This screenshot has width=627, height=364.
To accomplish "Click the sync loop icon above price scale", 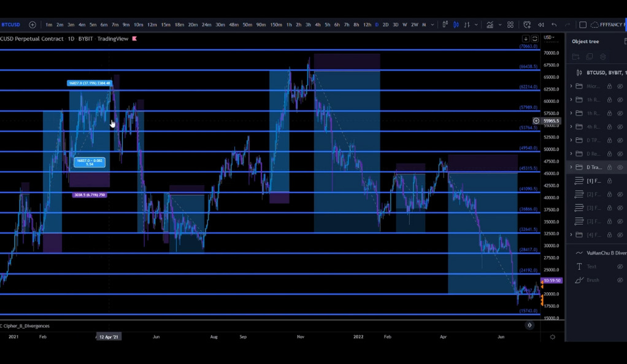I will (534, 39).
